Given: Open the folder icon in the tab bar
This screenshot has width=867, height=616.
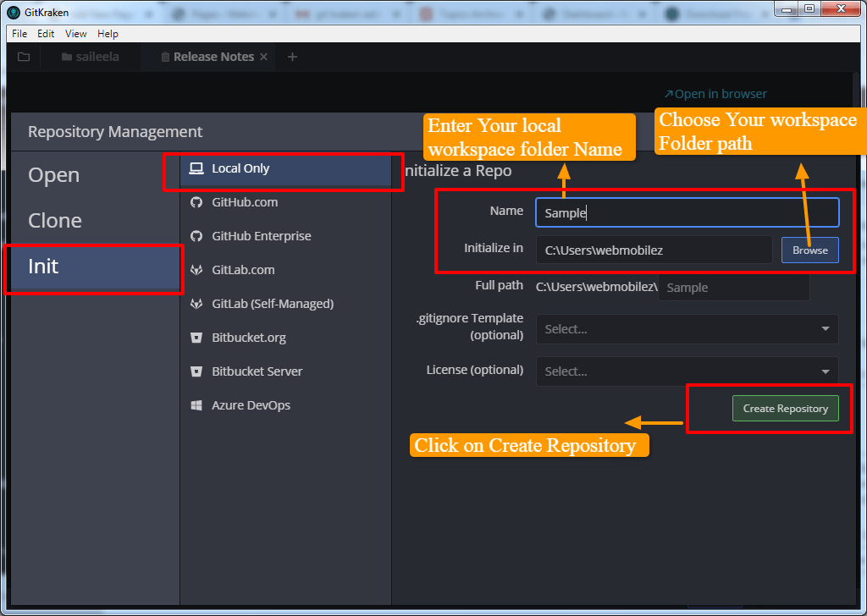Looking at the screenshot, I should (23, 57).
